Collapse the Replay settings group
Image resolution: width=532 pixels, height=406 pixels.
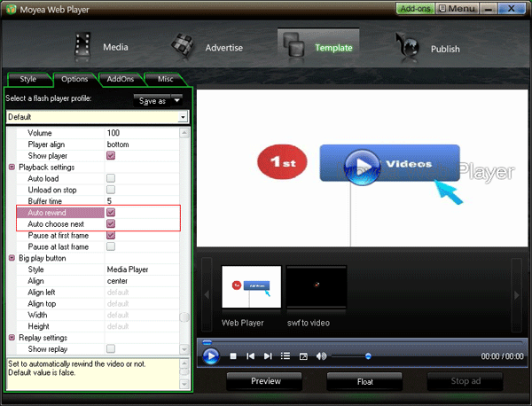point(12,338)
